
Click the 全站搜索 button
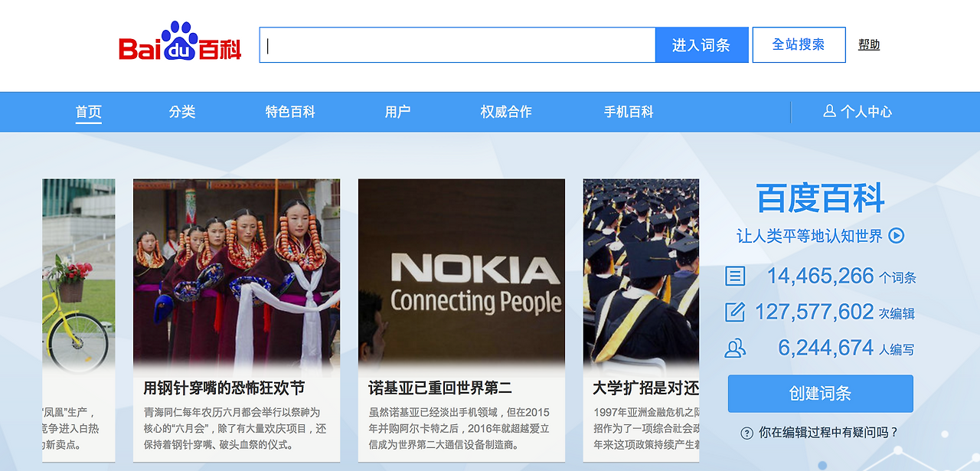point(799,44)
